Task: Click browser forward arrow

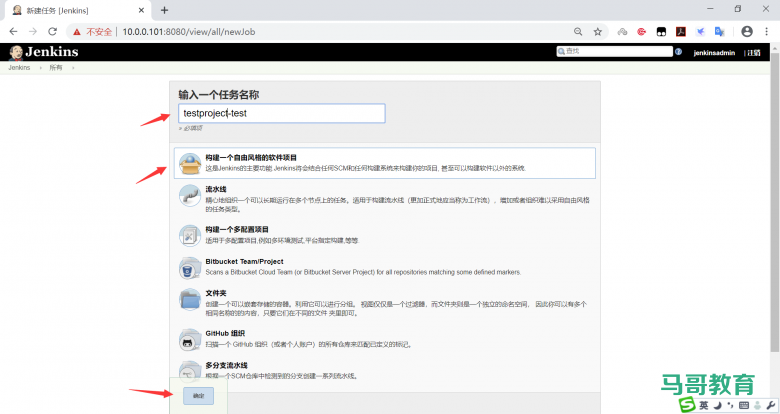Action: point(33,31)
